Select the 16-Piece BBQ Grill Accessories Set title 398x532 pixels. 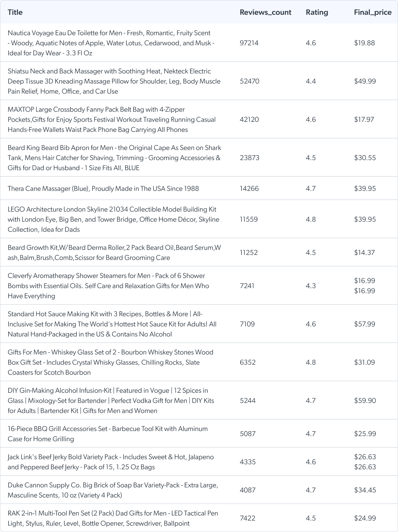point(108,434)
